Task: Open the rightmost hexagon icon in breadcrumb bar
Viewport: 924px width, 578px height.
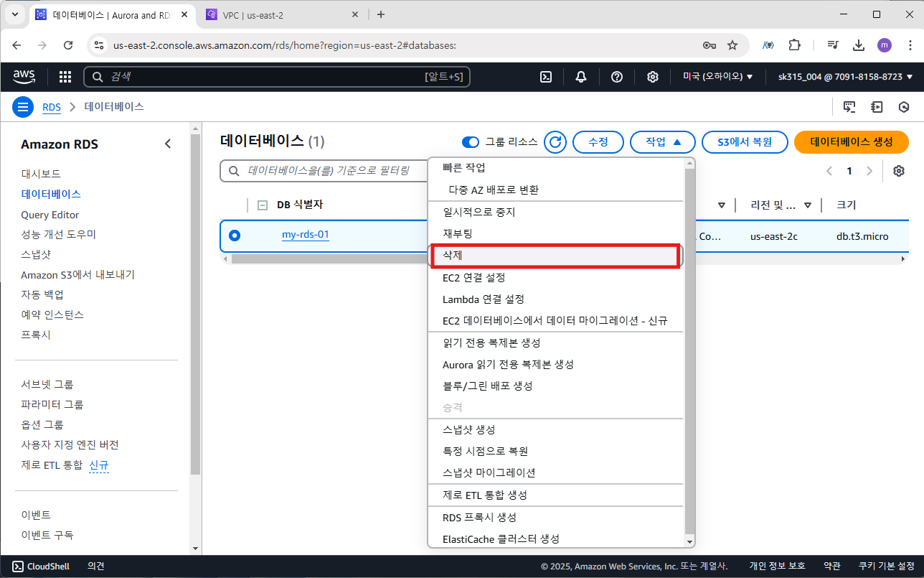Action: [904, 107]
